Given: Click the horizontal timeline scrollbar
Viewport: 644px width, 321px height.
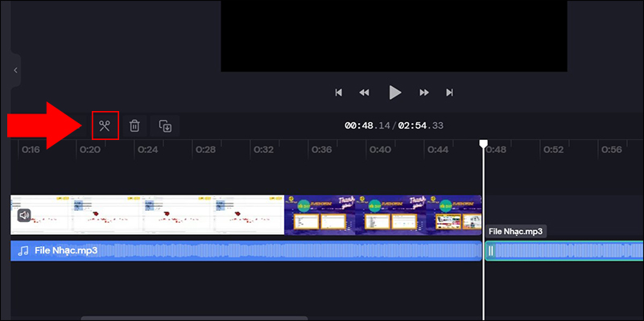Looking at the screenshot, I should click(194, 318).
